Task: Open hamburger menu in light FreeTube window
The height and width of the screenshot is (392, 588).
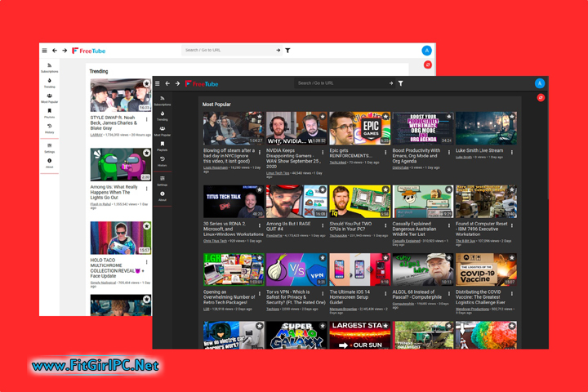Action: pyautogui.click(x=45, y=51)
